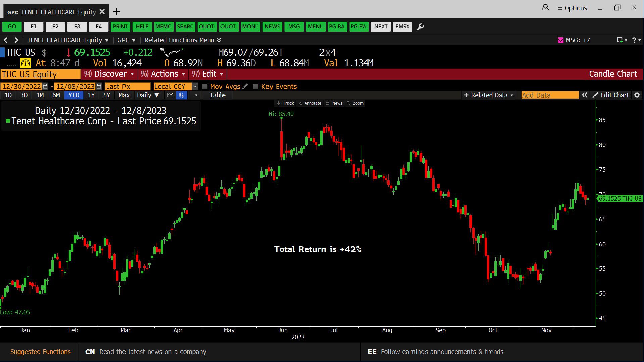Select the 3D period tab

24,95
